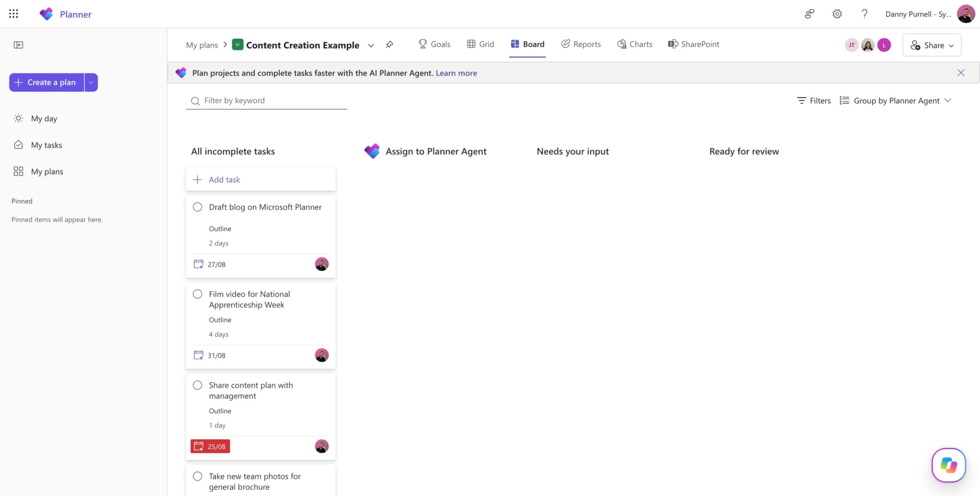The height and width of the screenshot is (496, 980).
Task: Open the Group by Planner Agent dropdown
Action: coord(896,100)
